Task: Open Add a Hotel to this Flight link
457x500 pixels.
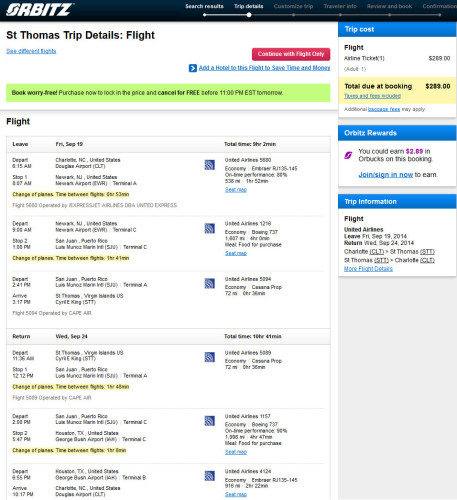Action: click(264, 68)
